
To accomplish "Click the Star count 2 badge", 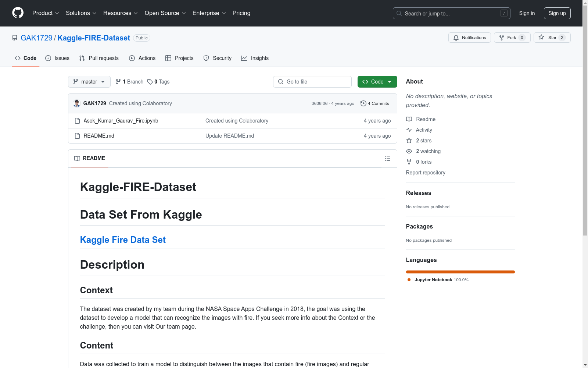I will [562, 38].
